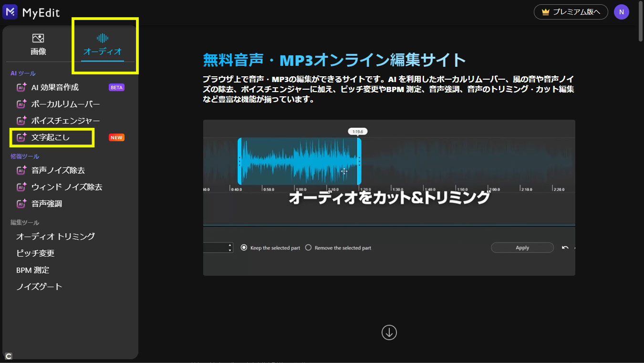The image size is (644, 363).
Task: Click the プレミアム版へ button
Action: (571, 12)
